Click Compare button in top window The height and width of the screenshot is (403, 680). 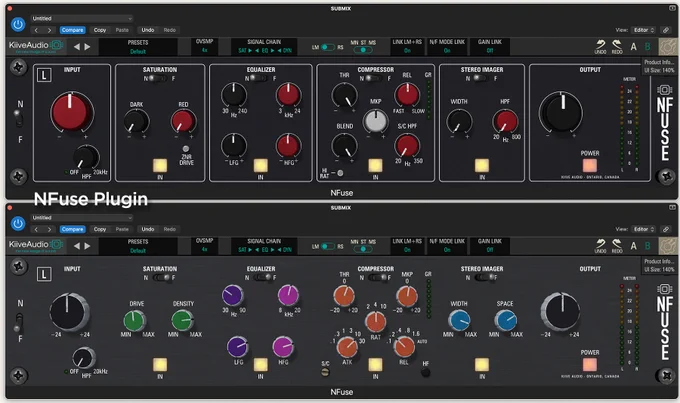(72, 30)
